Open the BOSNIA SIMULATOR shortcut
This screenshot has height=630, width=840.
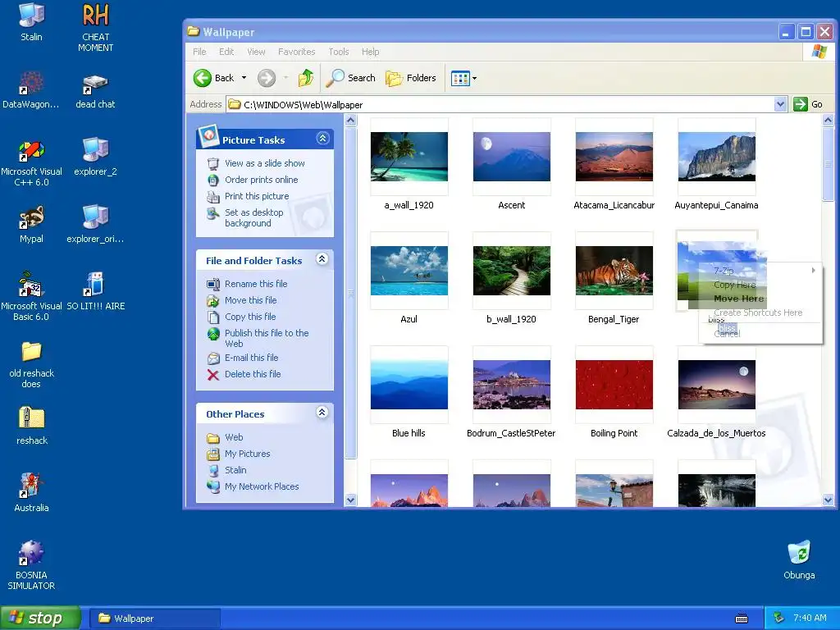(31, 565)
